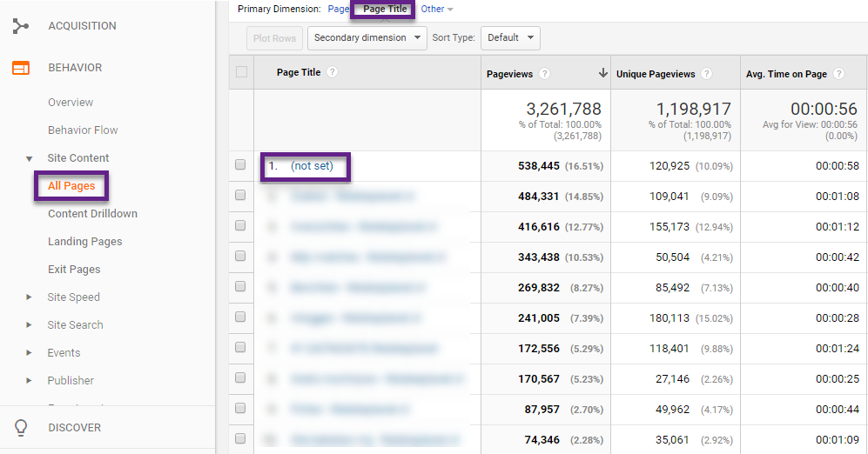Screen dimensions: 868x454
Task: Click help icon next to Avg. Time on Page
Action: [x=838, y=74]
